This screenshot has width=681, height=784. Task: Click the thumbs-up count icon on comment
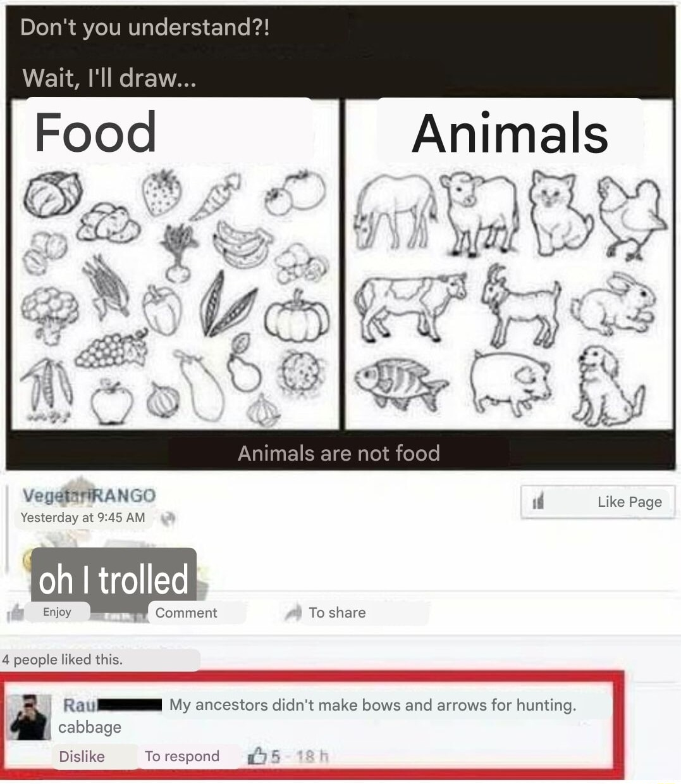pyautogui.click(x=257, y=756)
